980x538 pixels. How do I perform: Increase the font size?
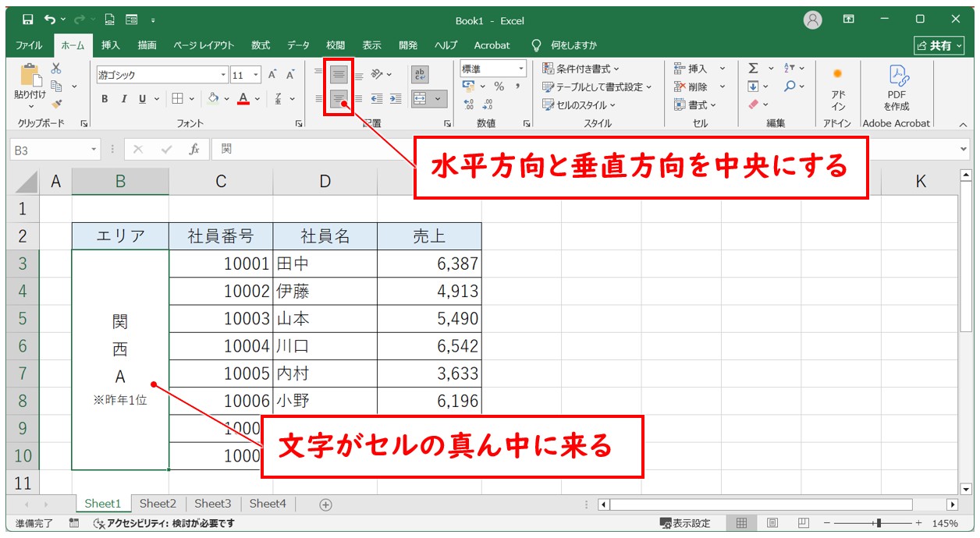point(272,75)
